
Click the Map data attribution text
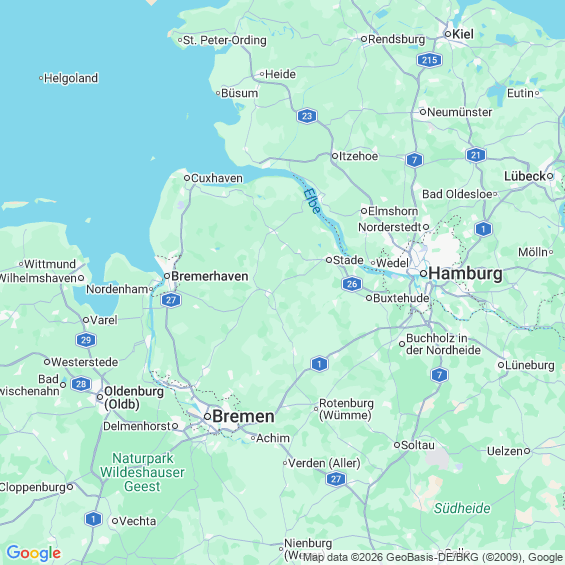coord(432,557)
